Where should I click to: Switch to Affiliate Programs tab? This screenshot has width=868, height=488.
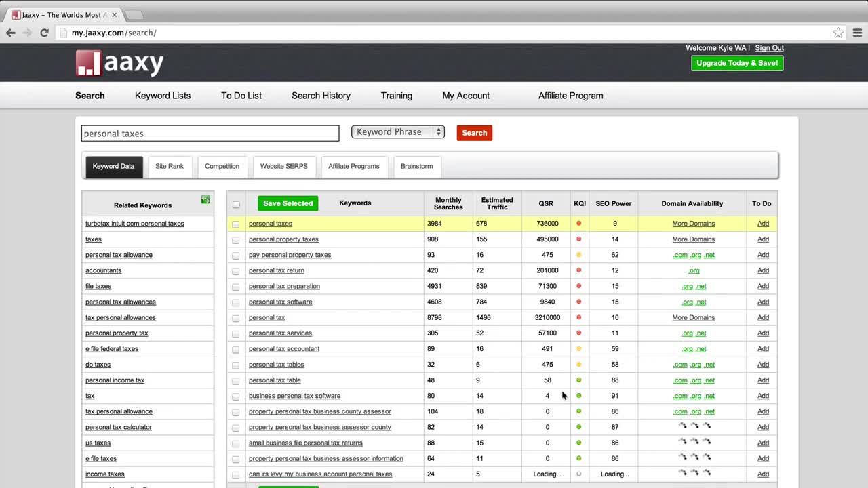pyautogui.click(x=354, y=167)
